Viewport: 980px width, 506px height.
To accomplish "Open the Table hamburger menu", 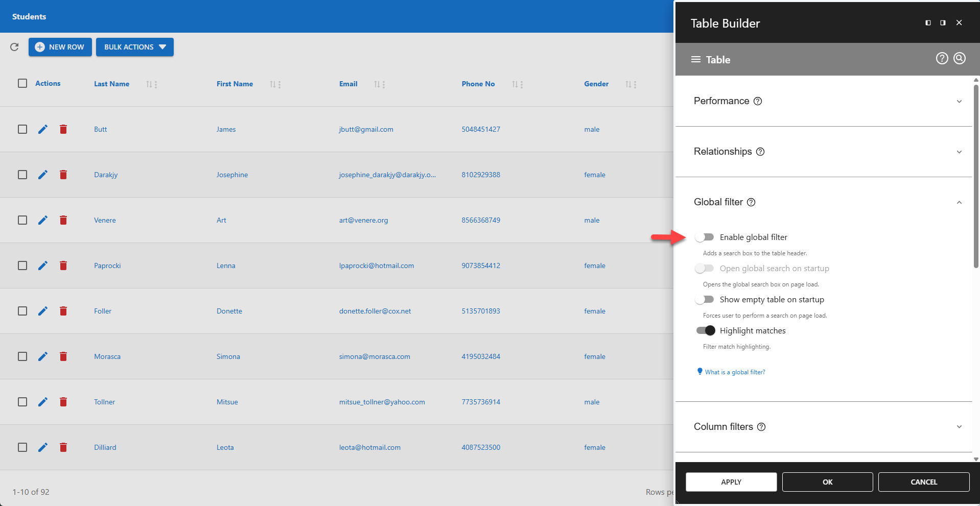I will tap(695, 59).
